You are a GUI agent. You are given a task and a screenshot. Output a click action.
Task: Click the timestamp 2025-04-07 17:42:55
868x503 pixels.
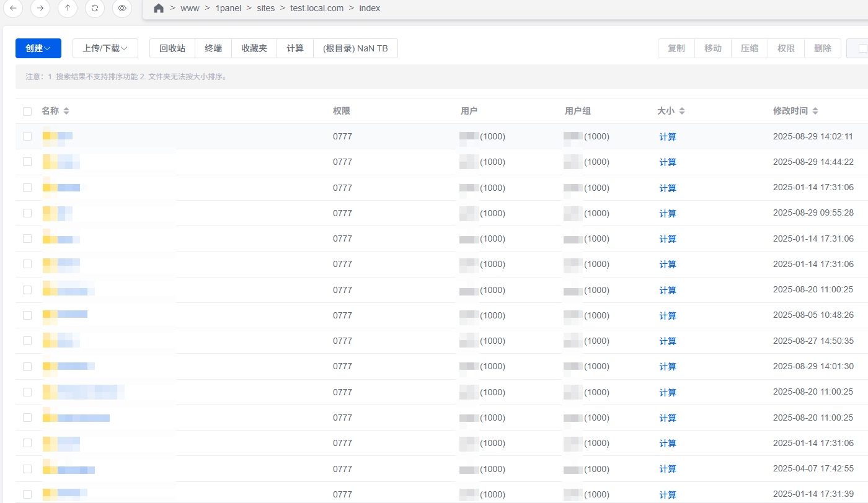[x=813, y=469]
